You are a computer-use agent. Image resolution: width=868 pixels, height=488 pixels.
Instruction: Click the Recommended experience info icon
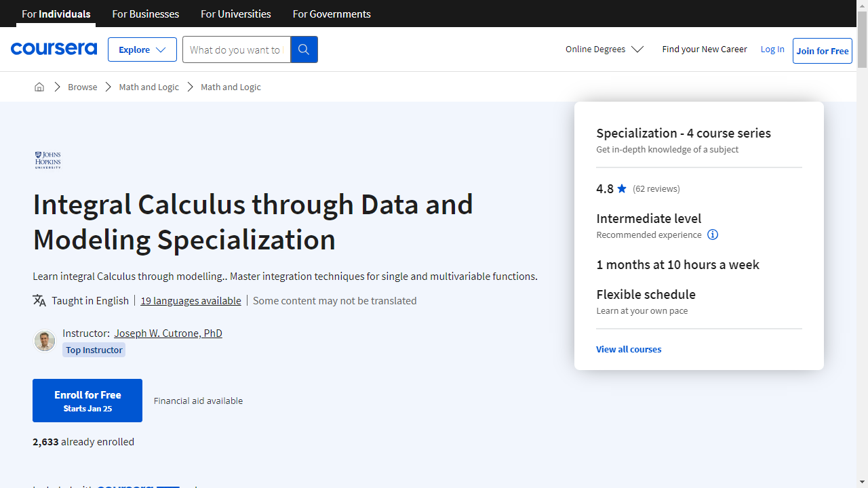[713, 235]
